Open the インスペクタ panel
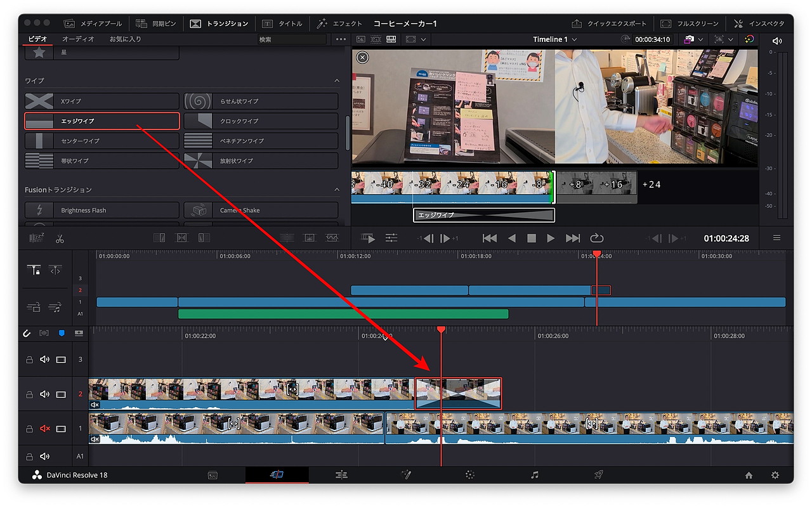 (x=760, y=23)
